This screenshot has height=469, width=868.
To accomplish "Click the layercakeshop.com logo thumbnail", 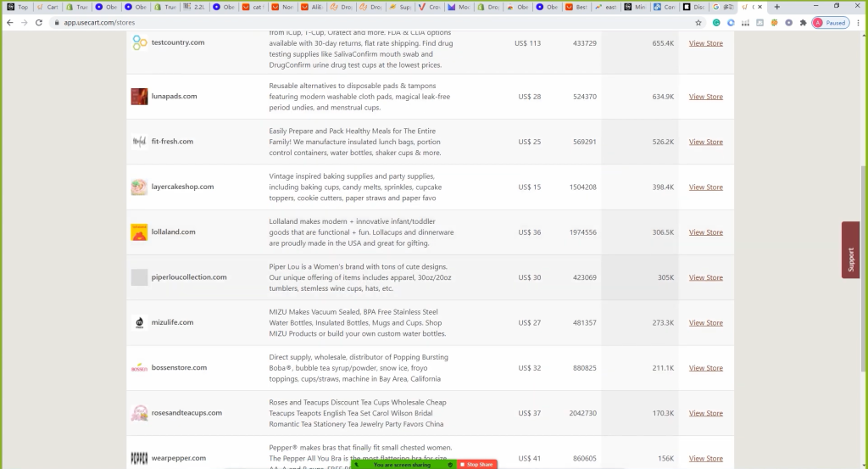I will click(x=139, y=187).
